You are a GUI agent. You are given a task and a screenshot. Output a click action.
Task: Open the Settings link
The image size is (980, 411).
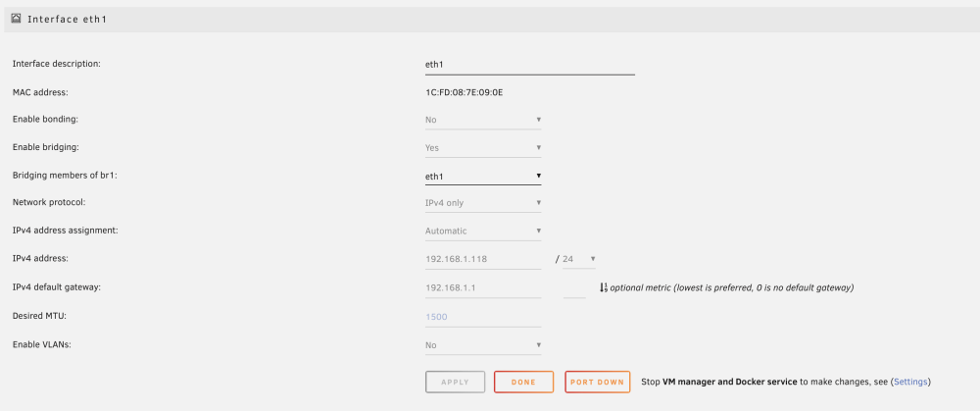pyautogui.click(x=910, y=382)
